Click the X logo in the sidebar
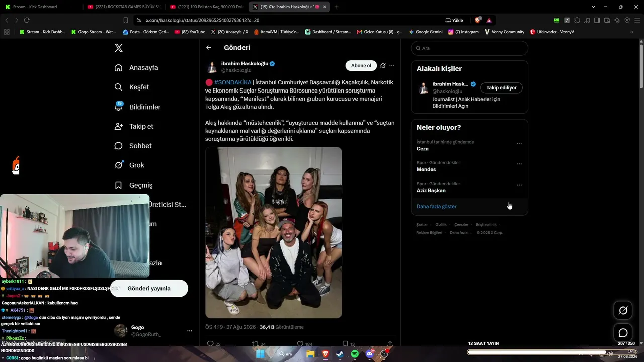 tap(119, 48)
